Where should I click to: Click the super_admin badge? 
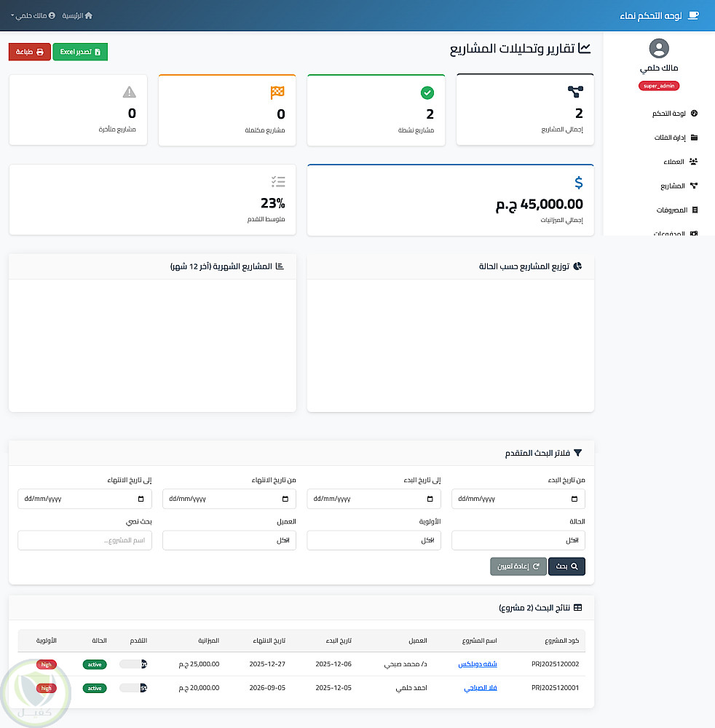[659, 86]
